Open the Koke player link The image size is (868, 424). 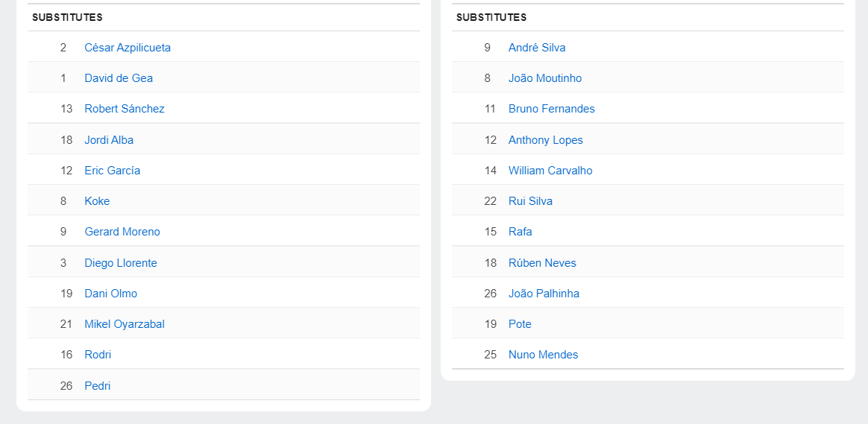[x=97, y=201]
